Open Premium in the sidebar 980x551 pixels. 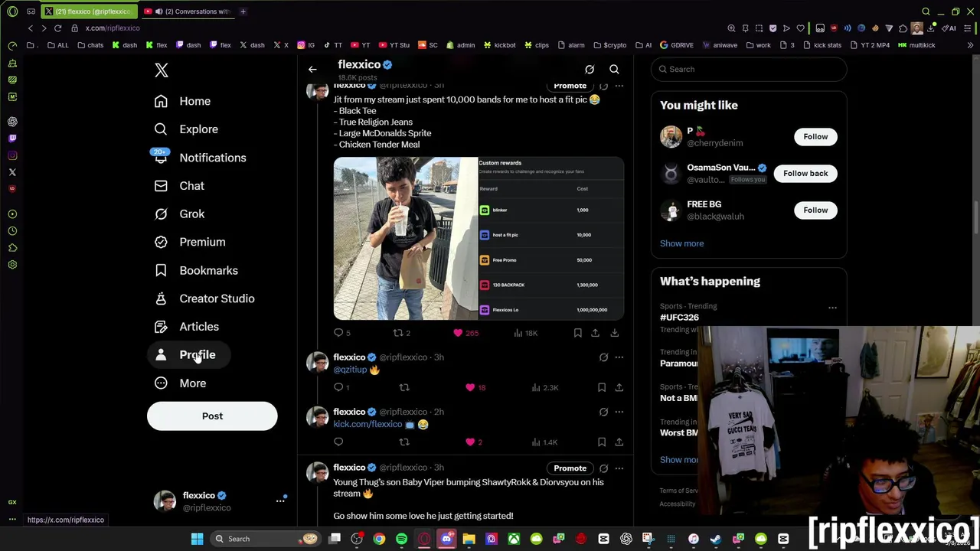tap(191, 242)
